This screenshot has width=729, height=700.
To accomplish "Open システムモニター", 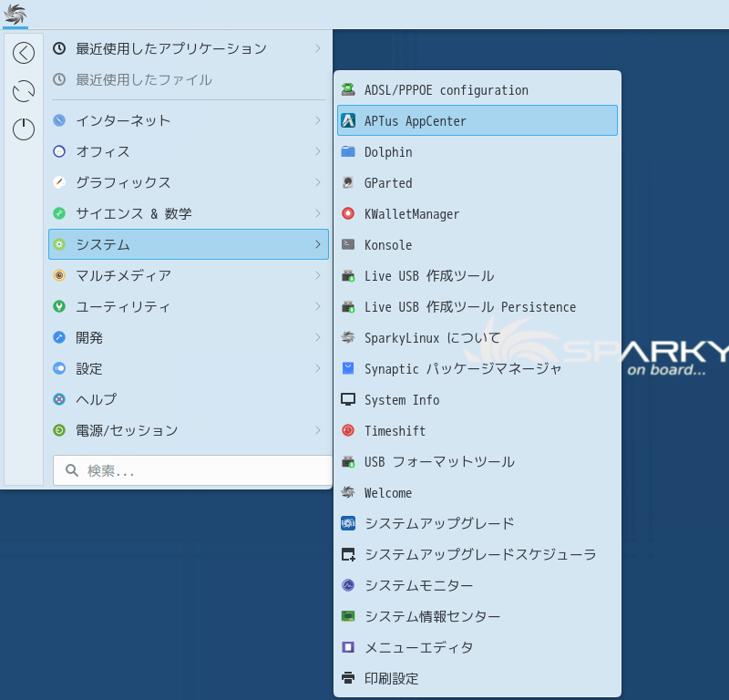I will tap(477, 585).
